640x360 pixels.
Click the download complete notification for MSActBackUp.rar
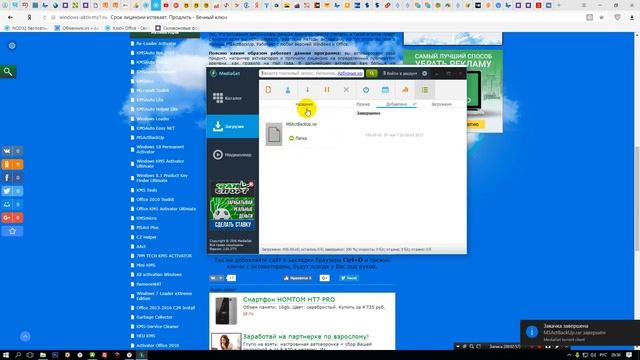[580, 332]
